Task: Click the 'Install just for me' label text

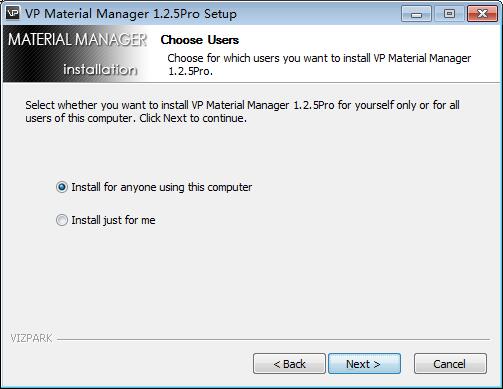Action: coord(113,220)
